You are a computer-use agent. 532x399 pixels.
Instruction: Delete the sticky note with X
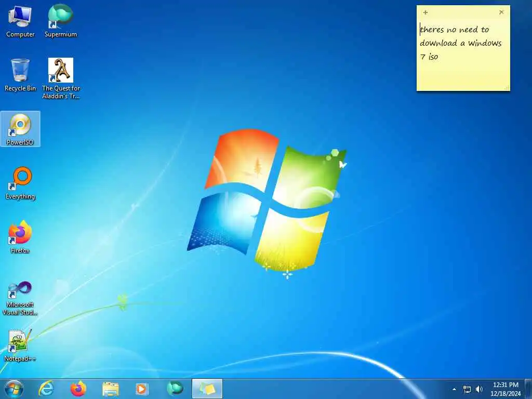(501, 12)
